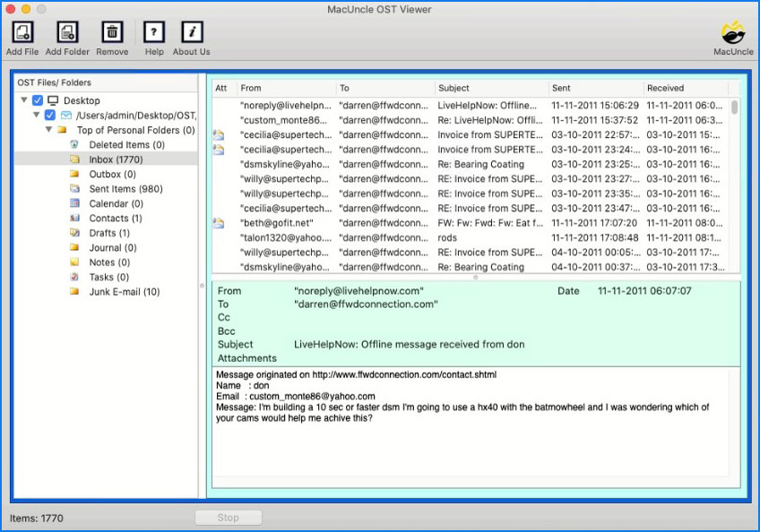
Task: Collapse the Top of Personal Folders node
Action: pyautogui.click(x=49, y=129)
